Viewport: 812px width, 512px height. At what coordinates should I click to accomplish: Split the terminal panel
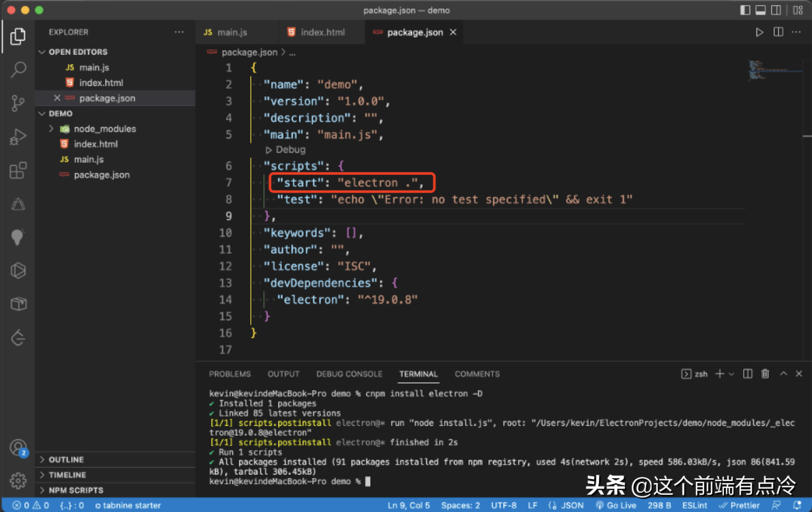[748, 374]
